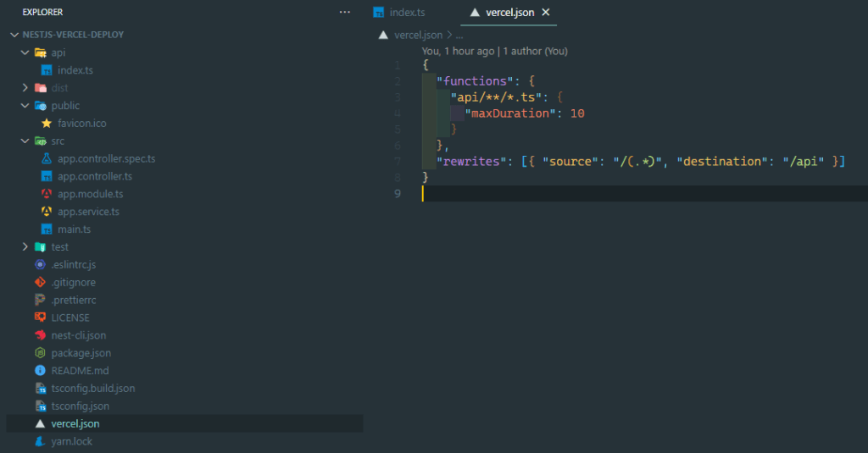The width and height of the screenshot is (868, 453).
Task: Click the "rewrites" key in the editor
Action: click(x=471, y=162)
